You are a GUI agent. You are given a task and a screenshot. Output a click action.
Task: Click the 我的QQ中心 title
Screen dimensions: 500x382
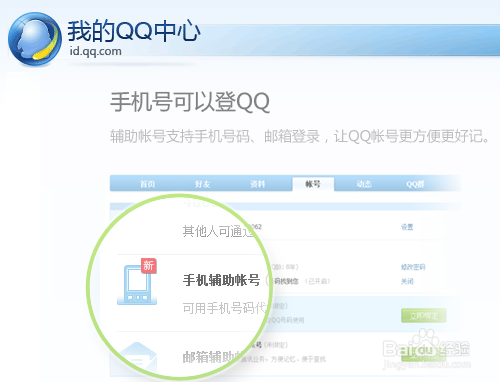(x=134, y=31)
